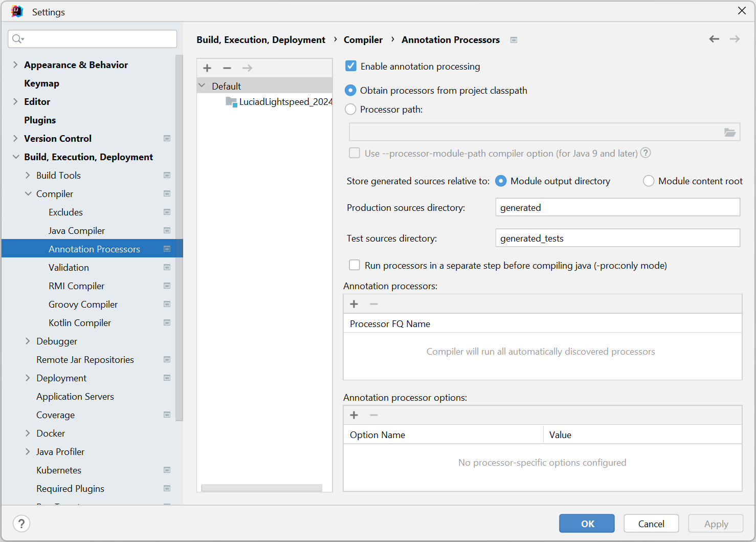This screenshot has width=756, height=542.
Task: Select Module output directory radio
Action: click(501, 181)
